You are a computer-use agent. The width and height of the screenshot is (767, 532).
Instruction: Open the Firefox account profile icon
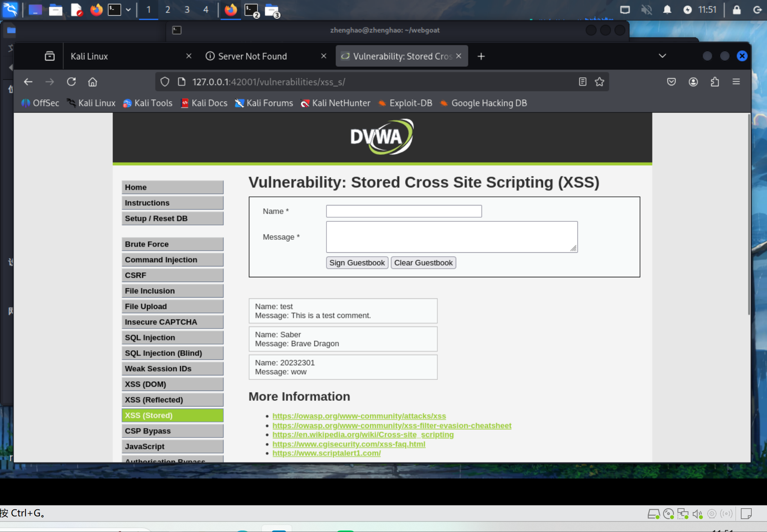coord(693,82)
